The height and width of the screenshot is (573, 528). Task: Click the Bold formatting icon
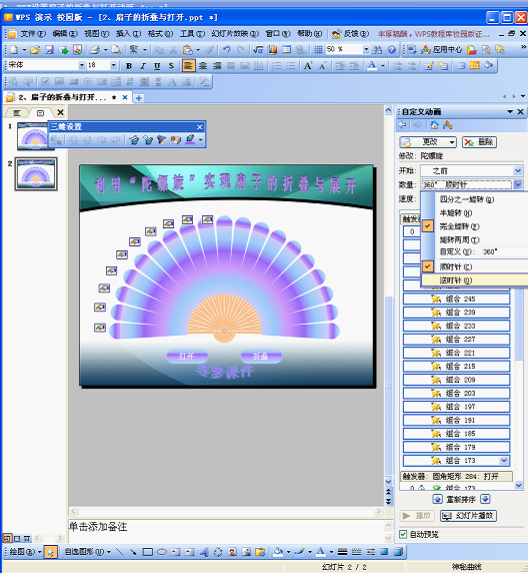(129, 66)
